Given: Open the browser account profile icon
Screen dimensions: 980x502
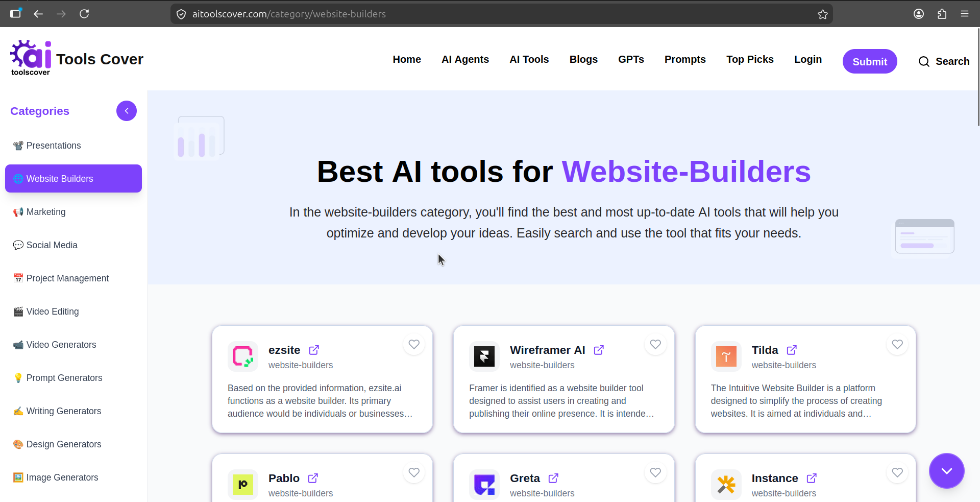Looking at the screenshot, I should [919, 14].
